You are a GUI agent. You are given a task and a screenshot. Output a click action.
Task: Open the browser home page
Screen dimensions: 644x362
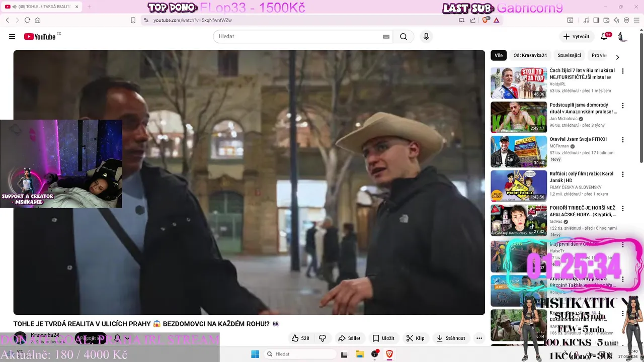pos(37,20)
